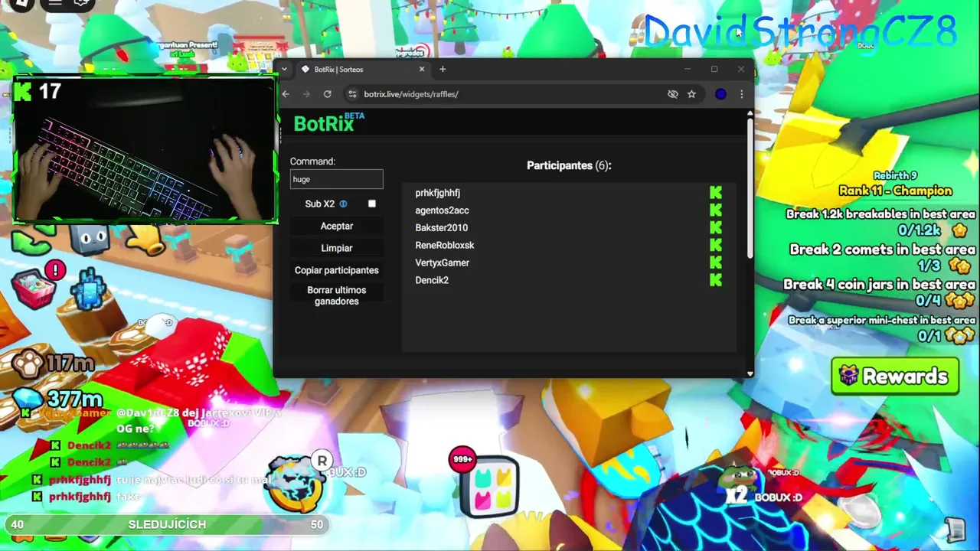Click the Aceptar button

pyautogui.click(x=337, y=226)
